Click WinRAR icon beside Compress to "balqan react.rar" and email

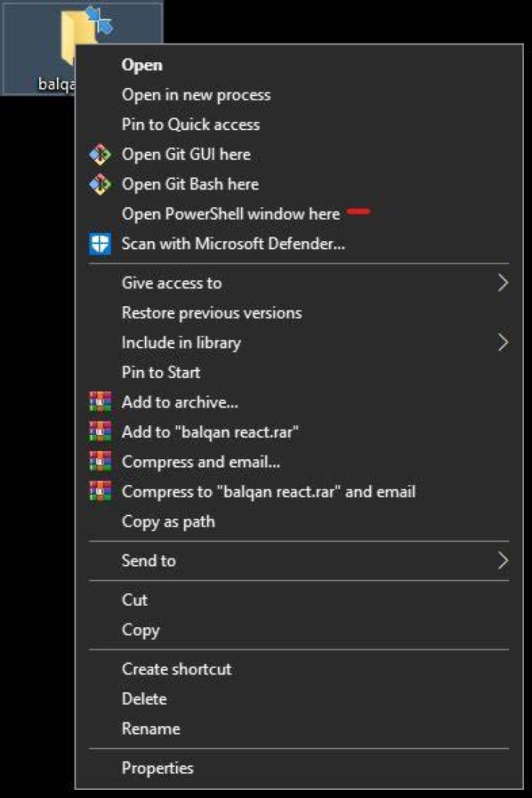(x=100, y=492)
